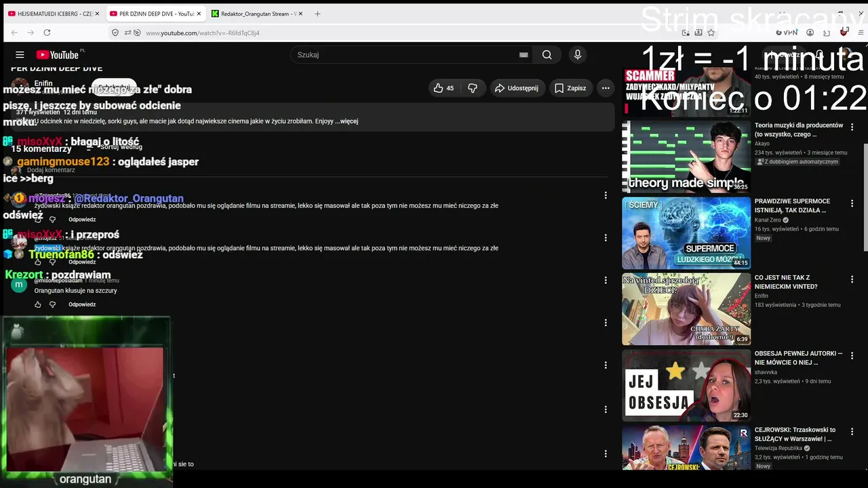
Task: Open 'PRAWDZIWE SUPERMOCE ISTNIEJĄ' video title
Action: [792, 206]
